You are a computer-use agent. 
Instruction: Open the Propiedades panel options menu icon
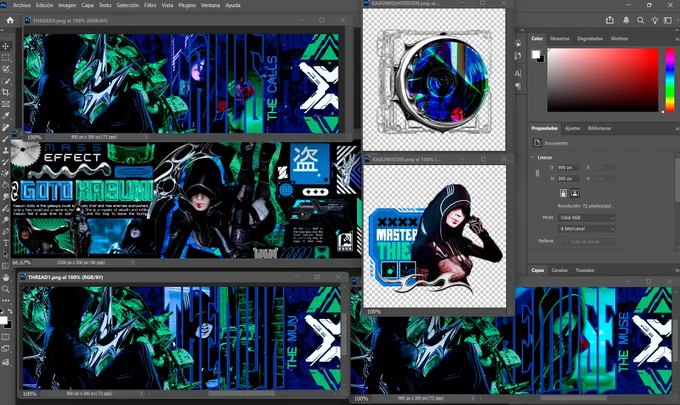[677, 128]
